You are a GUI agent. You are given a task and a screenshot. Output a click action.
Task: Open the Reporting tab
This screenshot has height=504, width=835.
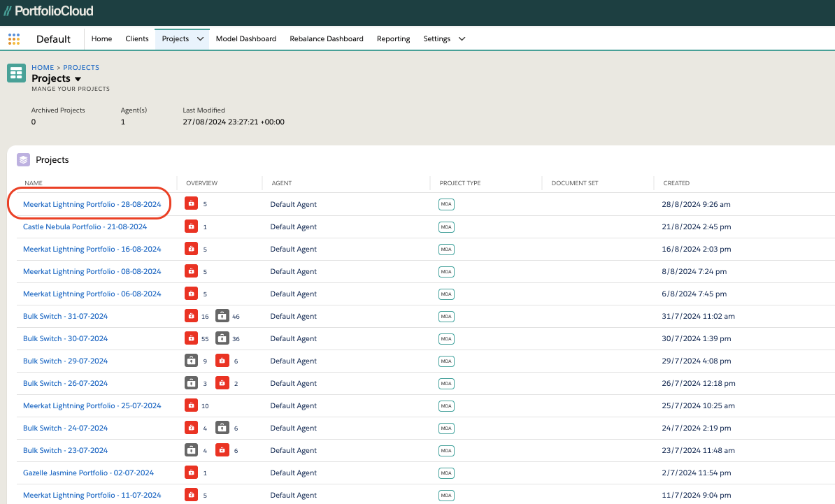393,38
